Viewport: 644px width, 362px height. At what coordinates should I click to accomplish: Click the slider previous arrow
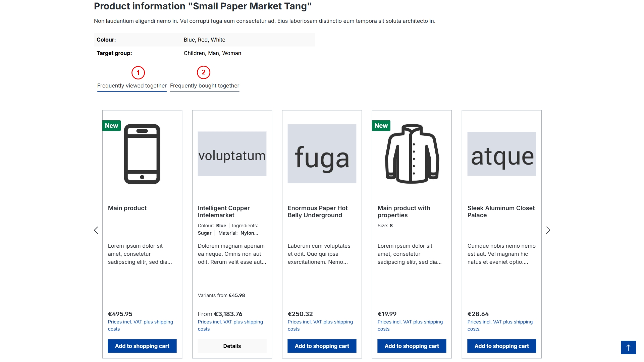tap(96, 230)
